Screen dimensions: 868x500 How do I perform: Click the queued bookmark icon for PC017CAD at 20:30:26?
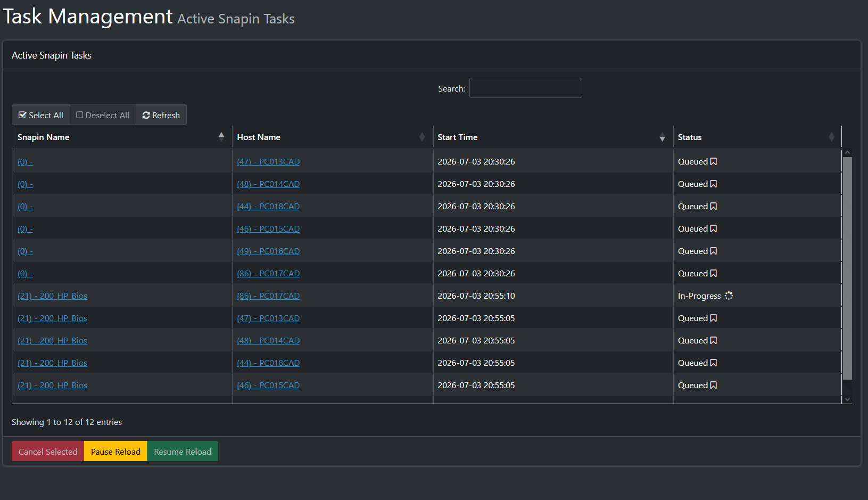(714, 273)
